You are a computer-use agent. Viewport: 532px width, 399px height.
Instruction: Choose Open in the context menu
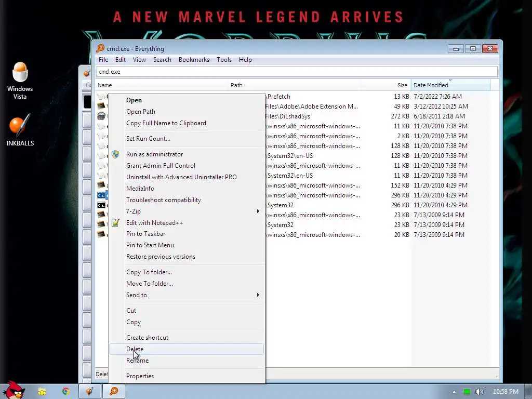tap(134, 100)
